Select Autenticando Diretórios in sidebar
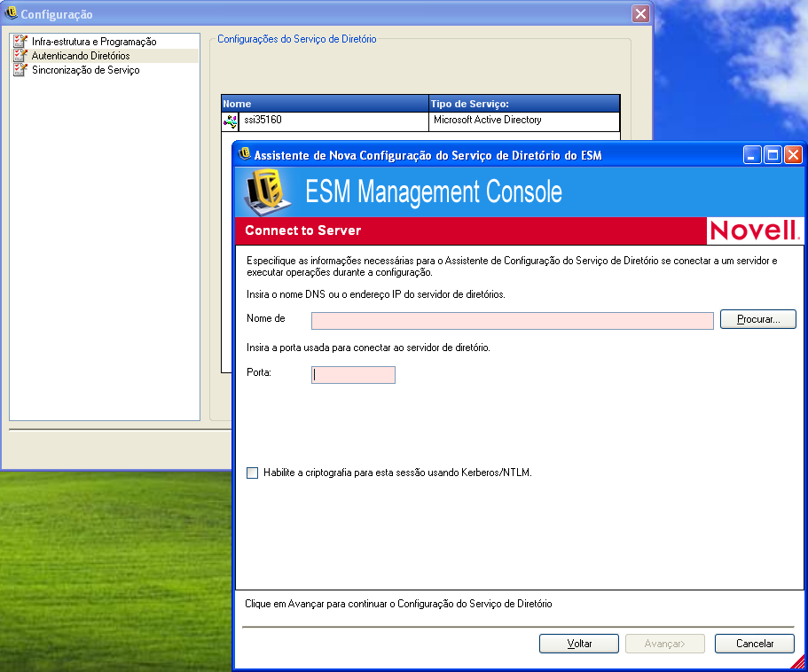Image resolution: width=808 pixels, height=672 pixels. [81, 56]
